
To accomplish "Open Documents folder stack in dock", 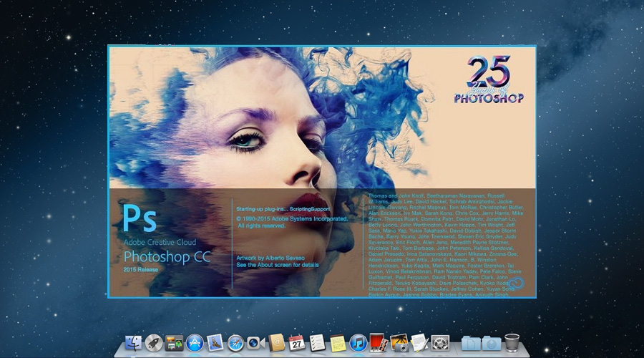I will coord(471,343).
